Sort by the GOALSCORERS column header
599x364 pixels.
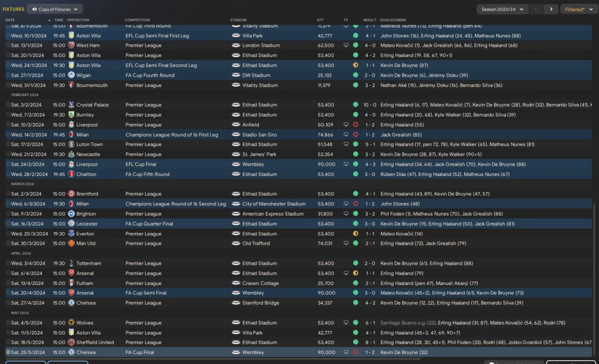393,20
